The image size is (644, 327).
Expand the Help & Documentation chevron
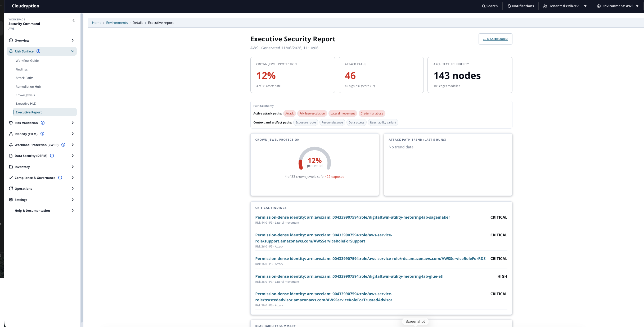(x=73, y=210)
